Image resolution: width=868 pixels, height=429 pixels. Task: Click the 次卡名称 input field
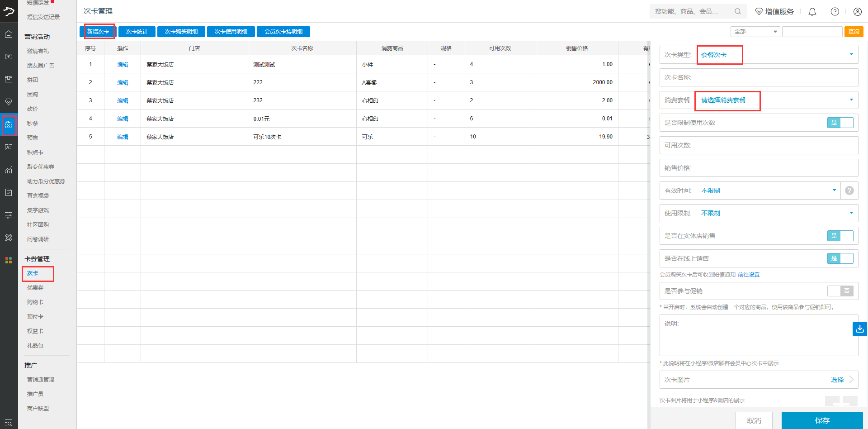pos(759,77)
